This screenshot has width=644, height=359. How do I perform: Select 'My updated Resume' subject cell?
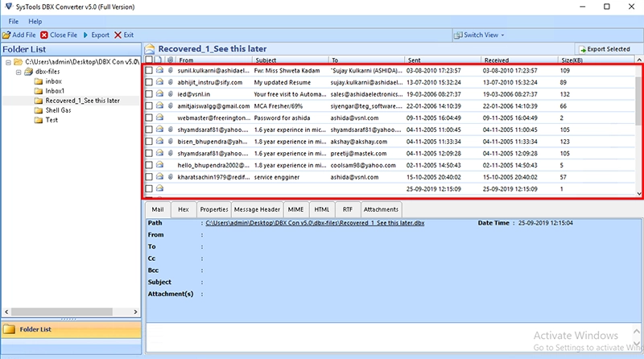tap(283, 82)
